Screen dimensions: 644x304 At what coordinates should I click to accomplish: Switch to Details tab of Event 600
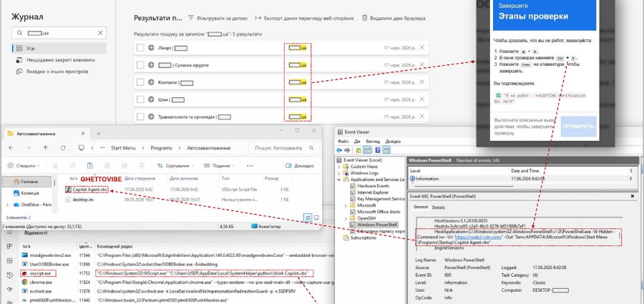tap(439, 207)
